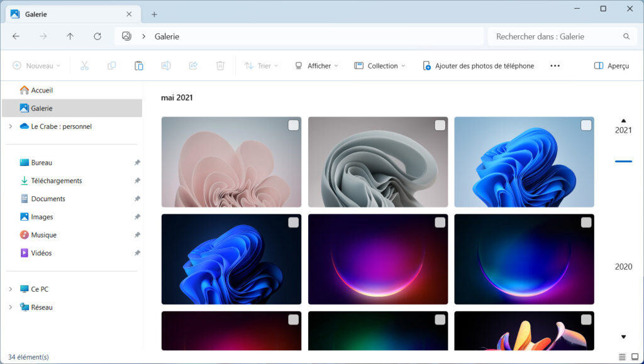Unpin Documents using its pin icon
This screenshot has height=364, width=644.
pos(137,199)
